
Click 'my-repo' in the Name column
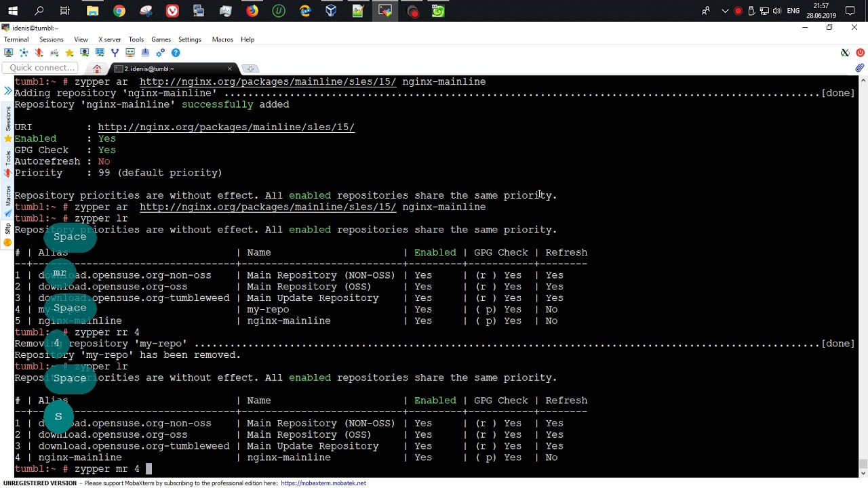coord(268,310)
